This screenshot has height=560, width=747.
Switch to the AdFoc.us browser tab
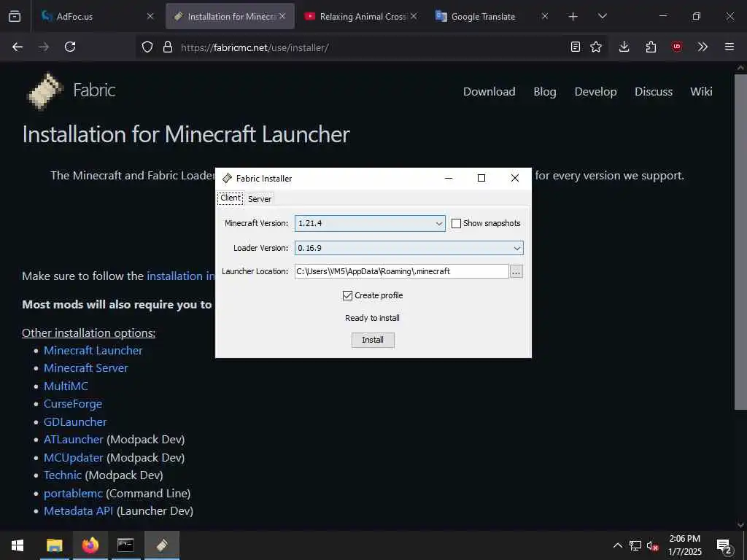tap(96, 16)
